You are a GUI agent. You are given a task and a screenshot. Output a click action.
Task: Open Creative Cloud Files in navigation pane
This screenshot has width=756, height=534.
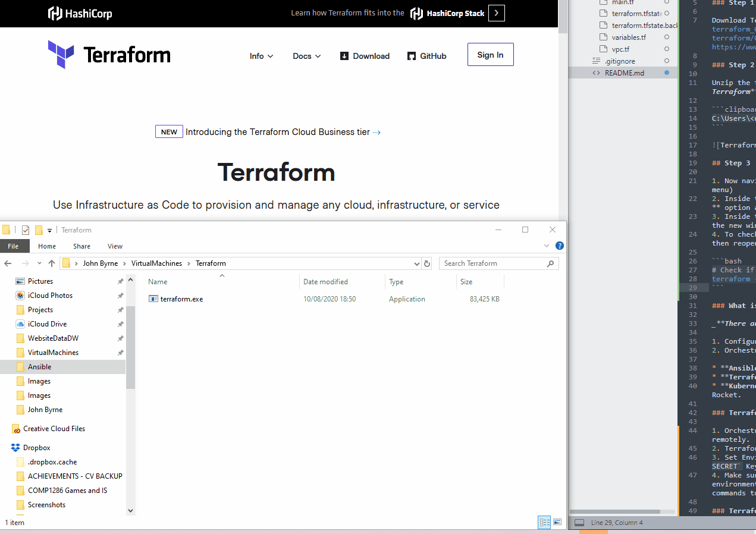pos(54,429)
